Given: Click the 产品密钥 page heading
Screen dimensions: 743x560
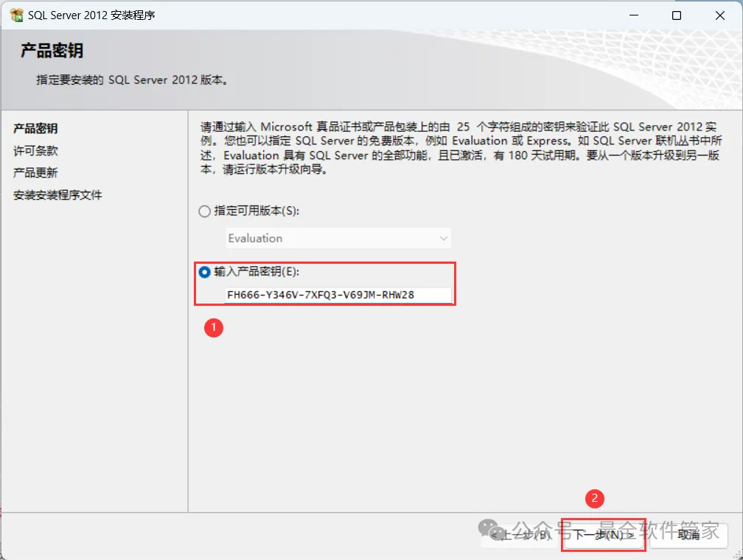Looking at the screenshot, I should coord(52,50).
